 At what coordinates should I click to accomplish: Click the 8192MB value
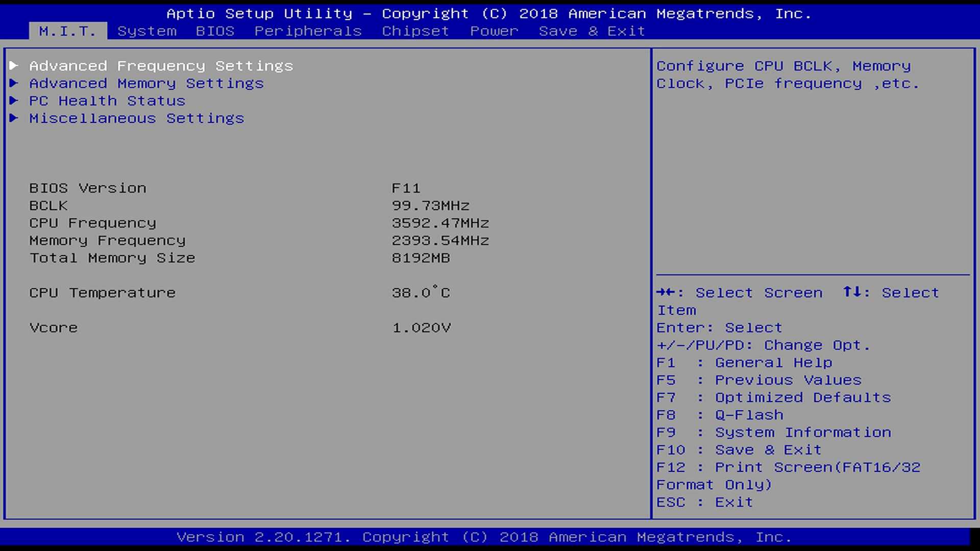(421, 258)
